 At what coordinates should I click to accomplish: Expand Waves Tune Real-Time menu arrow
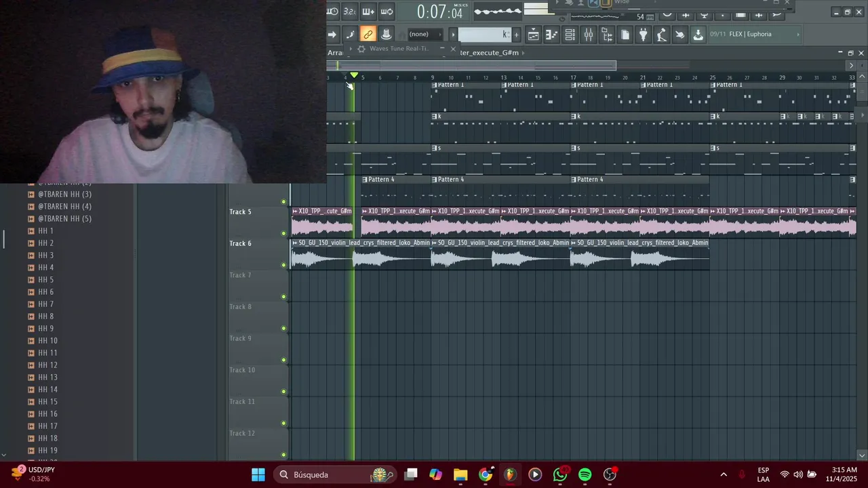point(351,49)
